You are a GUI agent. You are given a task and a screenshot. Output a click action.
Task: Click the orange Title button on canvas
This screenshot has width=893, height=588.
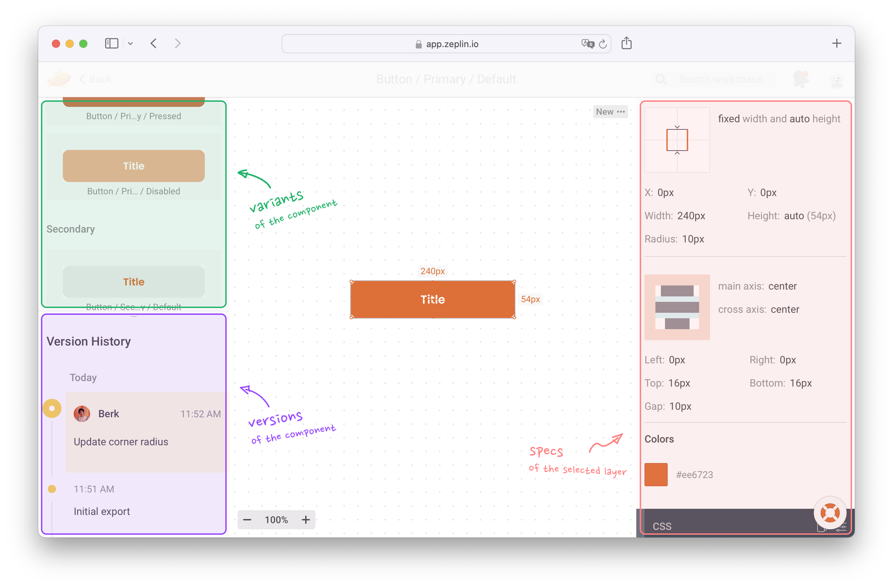(432, 299)
